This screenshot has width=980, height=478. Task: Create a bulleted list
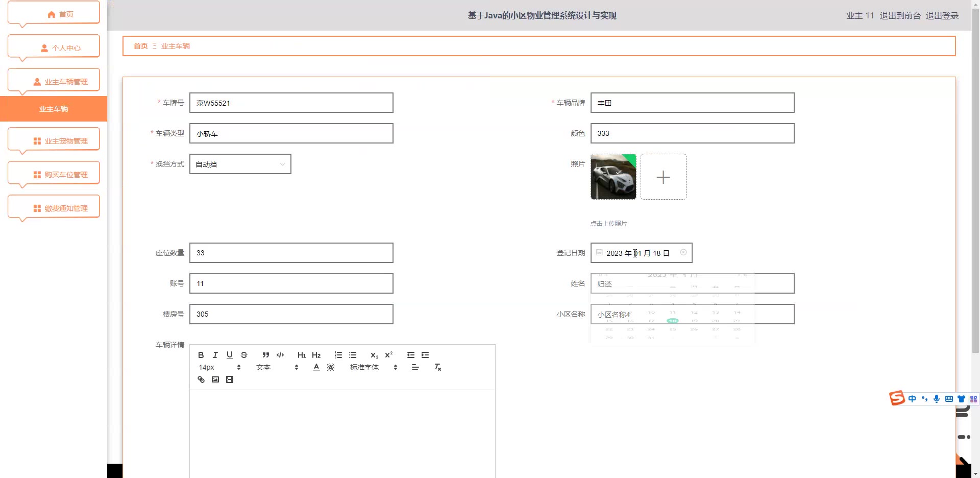click(x=353, y=355)
